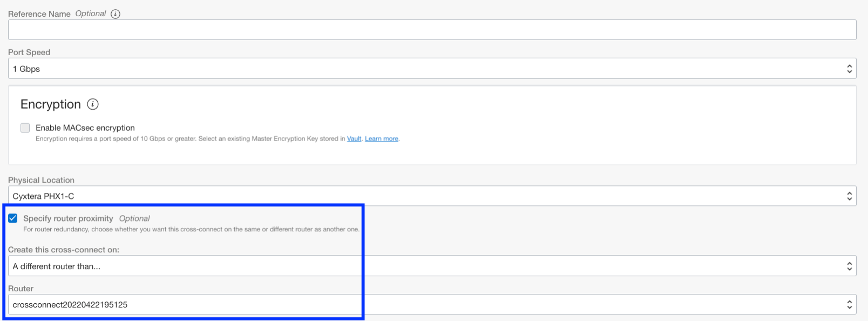
Task: Click the 'Create this cross-connect on:' label
Action: [x=64, y=250]
